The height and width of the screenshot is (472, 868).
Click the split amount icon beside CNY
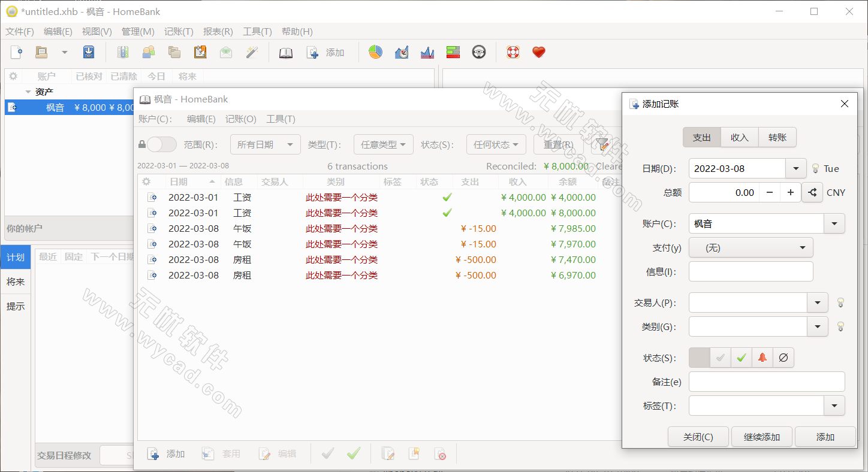[x=812, y=192]
